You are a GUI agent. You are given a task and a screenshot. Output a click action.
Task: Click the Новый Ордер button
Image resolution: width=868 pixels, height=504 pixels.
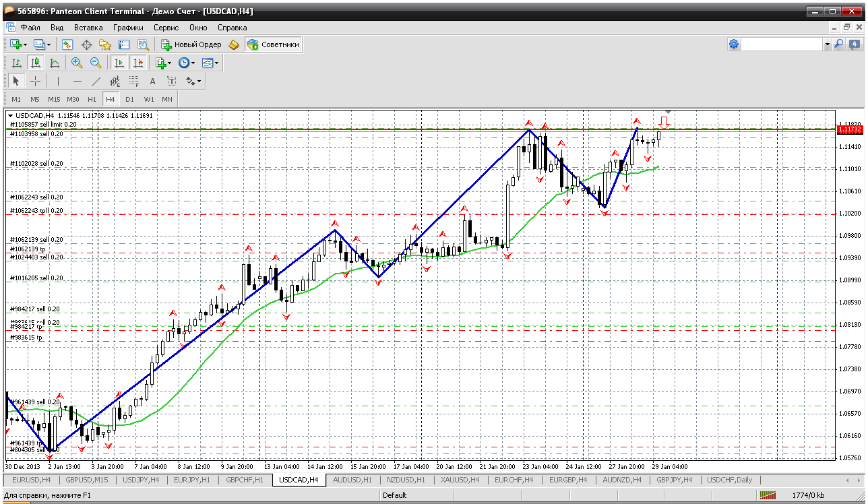click(191, 44)
